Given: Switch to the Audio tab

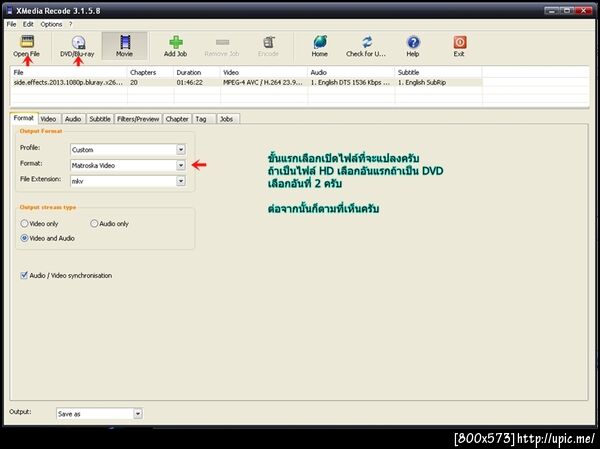Looking at the screenshot, I should (73, 119).
